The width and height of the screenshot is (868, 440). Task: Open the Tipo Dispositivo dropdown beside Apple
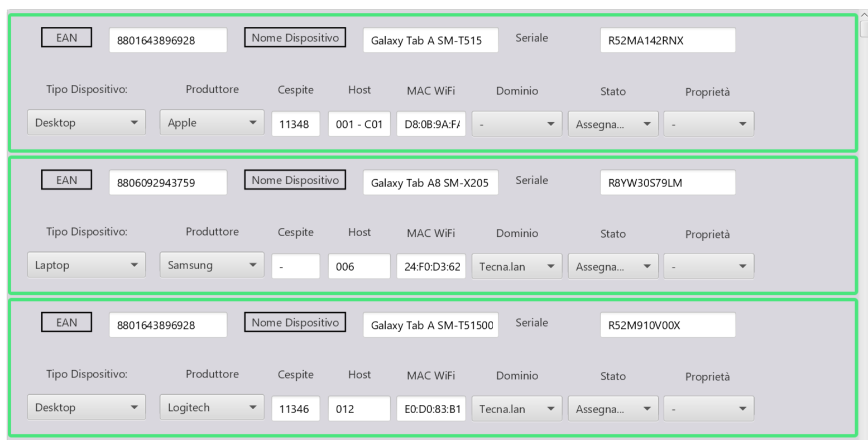(87, 123)
